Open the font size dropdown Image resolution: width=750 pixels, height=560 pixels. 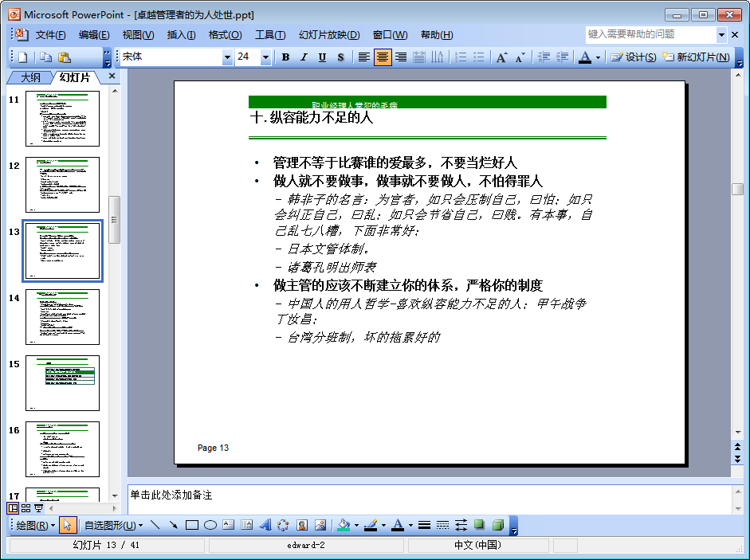click(266, 57)
